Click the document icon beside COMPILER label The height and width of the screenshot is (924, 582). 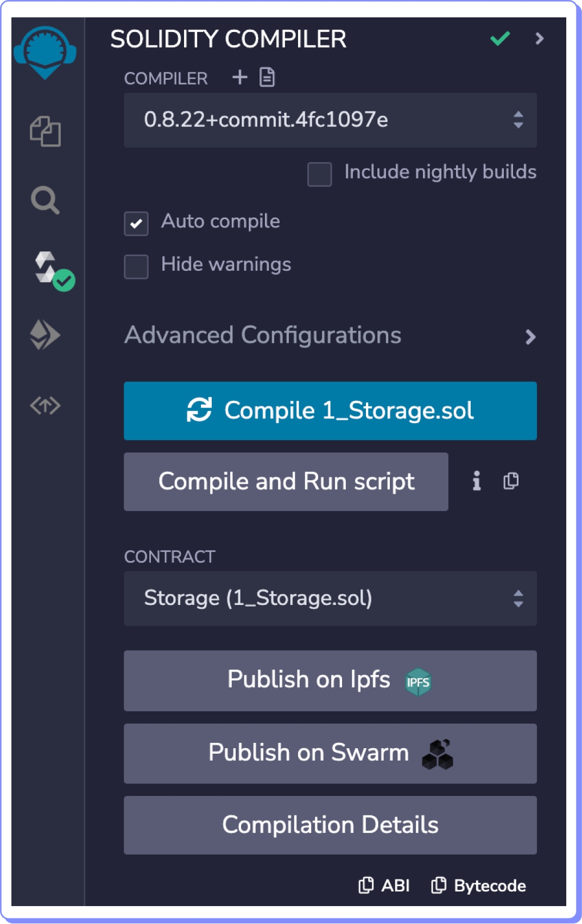point(267,78)
